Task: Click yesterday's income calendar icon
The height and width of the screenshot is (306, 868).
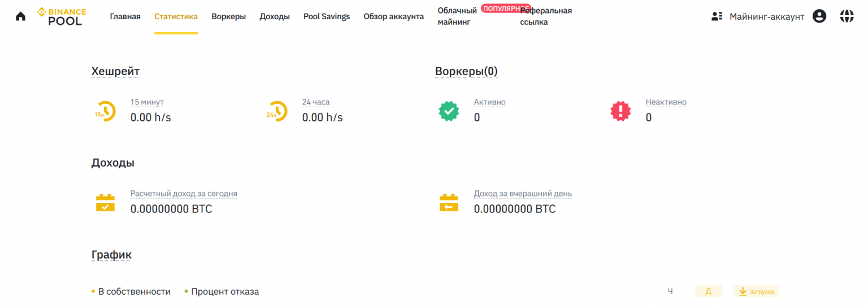Action: (449, 203)
